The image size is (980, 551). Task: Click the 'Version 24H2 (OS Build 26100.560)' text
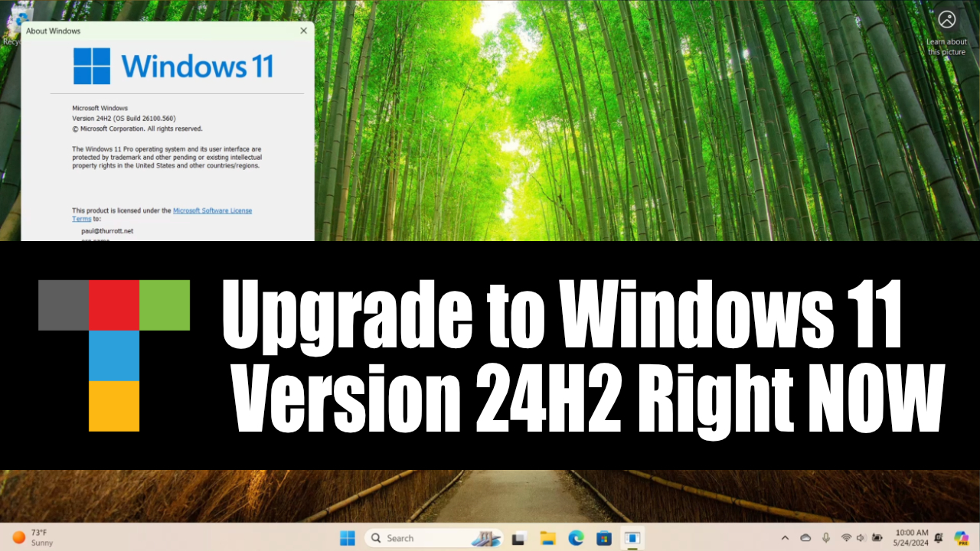(x=124, y=119)
